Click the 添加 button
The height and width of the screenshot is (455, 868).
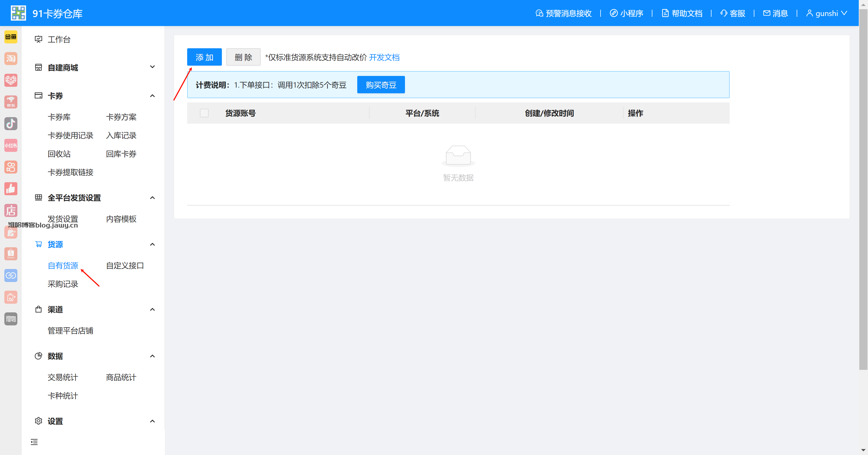click(204, 57)
